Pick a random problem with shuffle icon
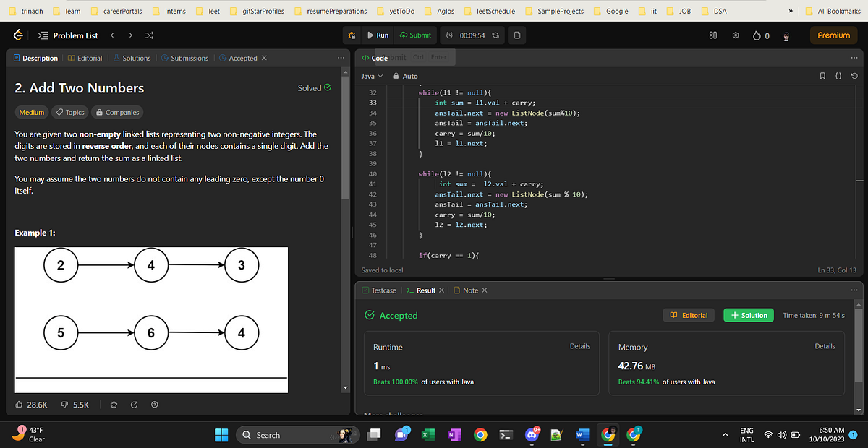 click(149, 35)
